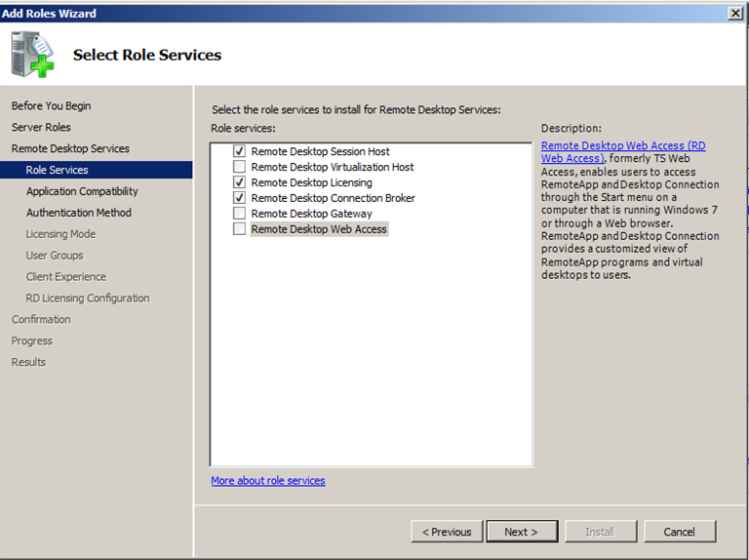Image resolution: width=749 pixels, height=560 pixels.
Task: Check Remote Desktop Web Access checkbox
Action: 239,229
